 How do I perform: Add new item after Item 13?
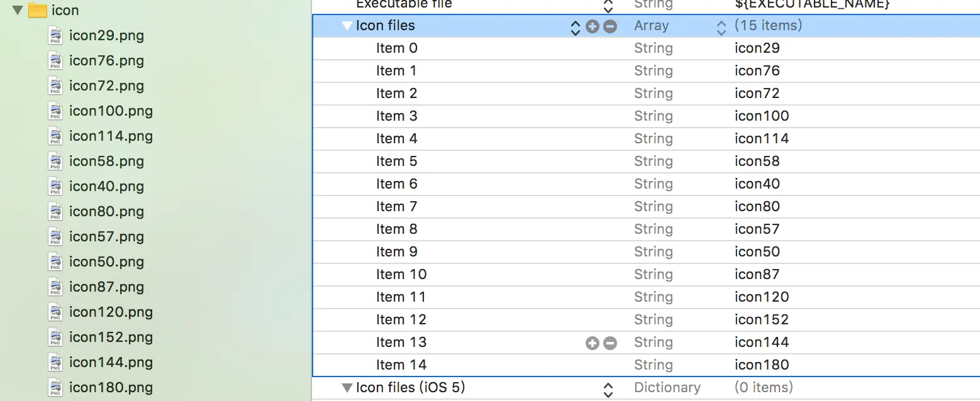coord(592,343)
